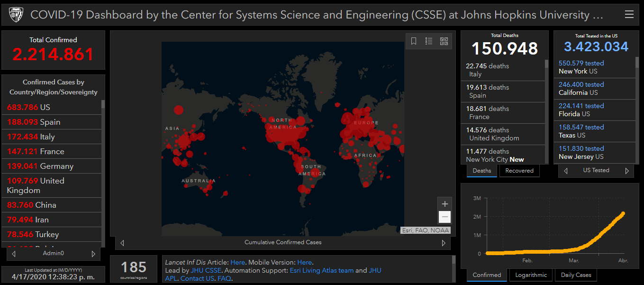Select US in confirmed cases list
The width and height of the screenshot is (644, 285).
click(52, 107)
